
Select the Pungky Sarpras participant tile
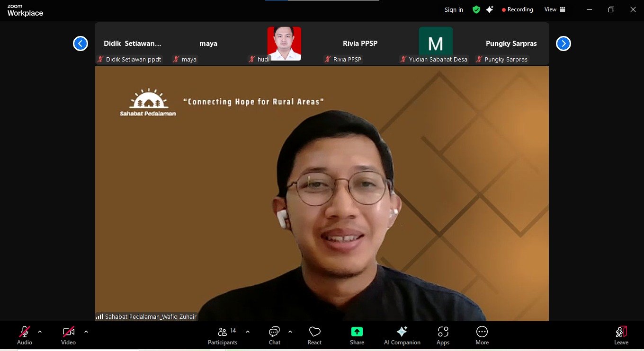511,44
